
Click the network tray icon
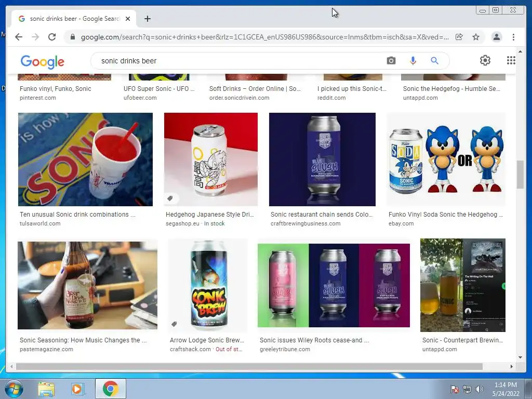(x=467, y=389)
